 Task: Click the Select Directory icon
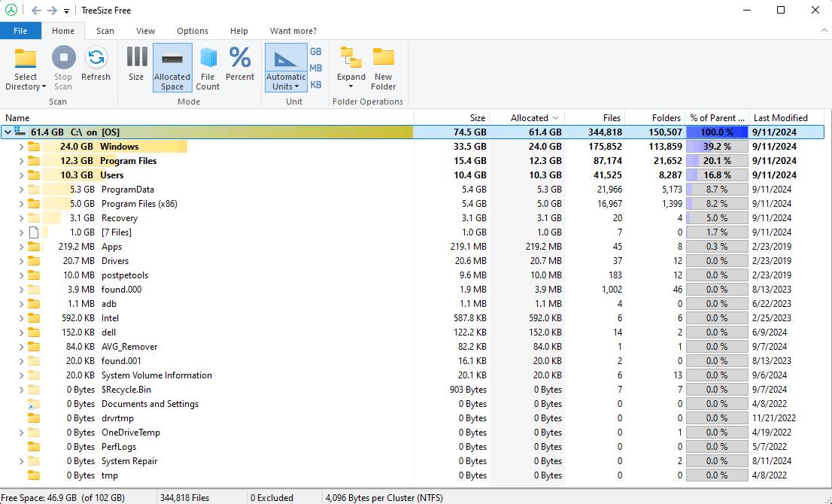pos(26,59)
